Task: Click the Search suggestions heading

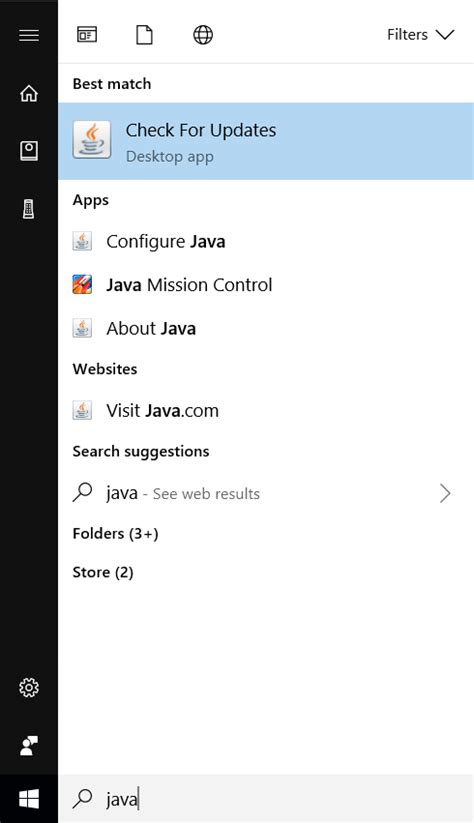Action: point(141,451)
